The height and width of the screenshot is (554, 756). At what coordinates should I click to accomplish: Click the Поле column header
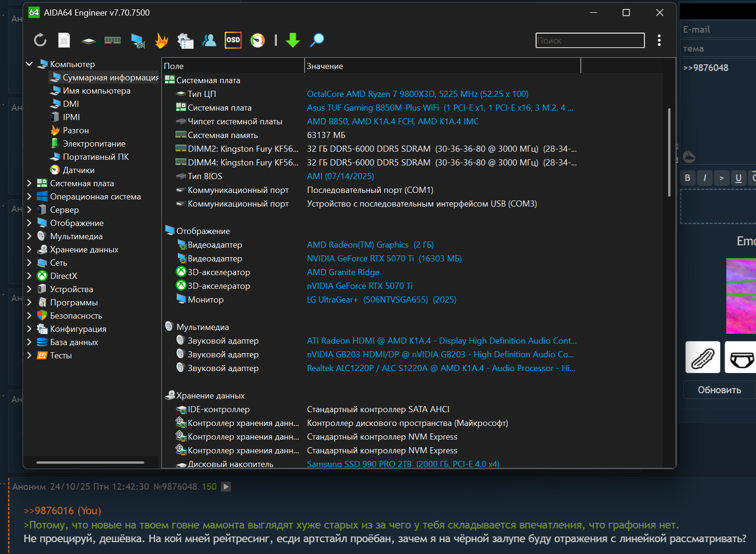tap(233, 66)
